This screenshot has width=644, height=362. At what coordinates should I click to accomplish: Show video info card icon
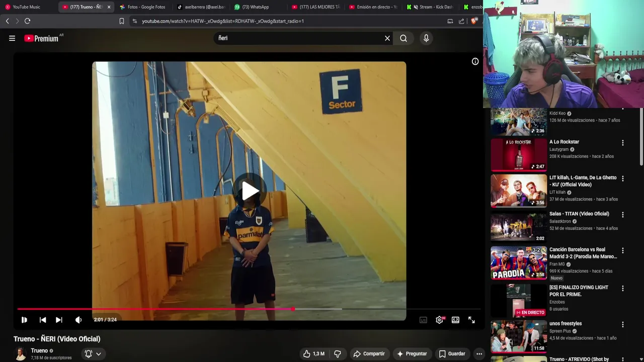tap(475, 61)
